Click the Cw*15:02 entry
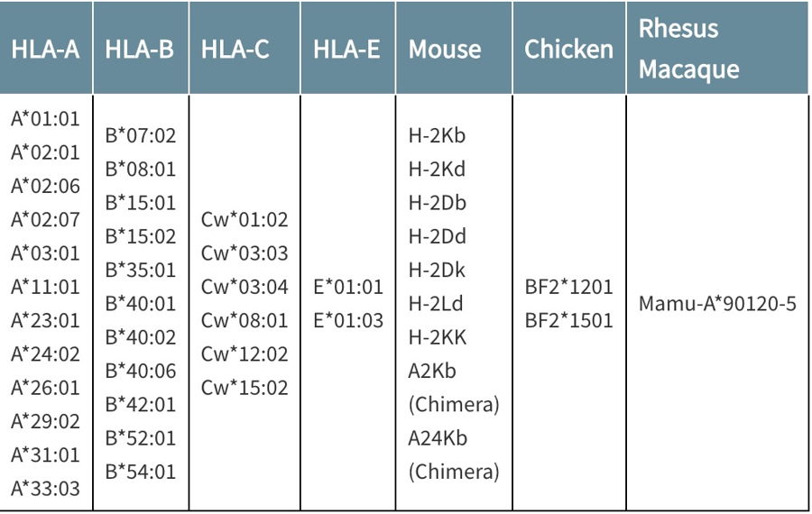Screen dimensions: 812x514 click(x=245, y=388)
